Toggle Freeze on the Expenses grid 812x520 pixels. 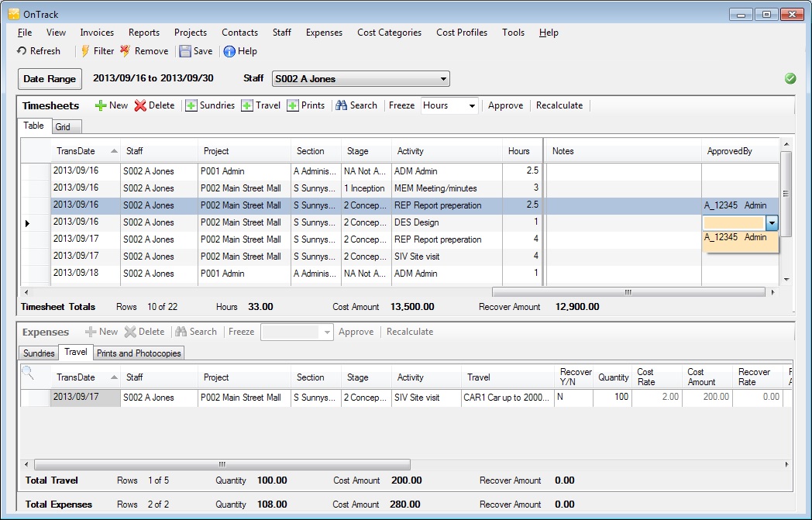[x=241, y=332]
